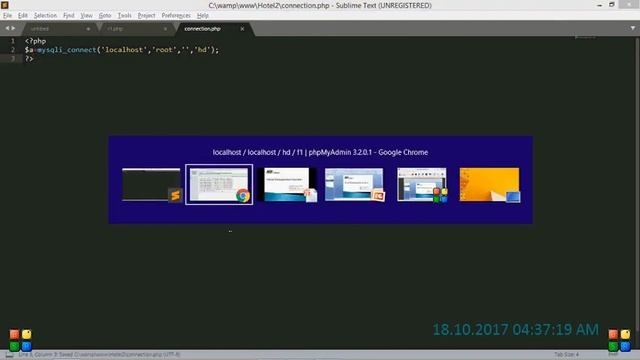The image size is (640, 360).
Task: Select the Google Chrome phpMyAdmin thumbnail
Action: click(x=219, y=184)
